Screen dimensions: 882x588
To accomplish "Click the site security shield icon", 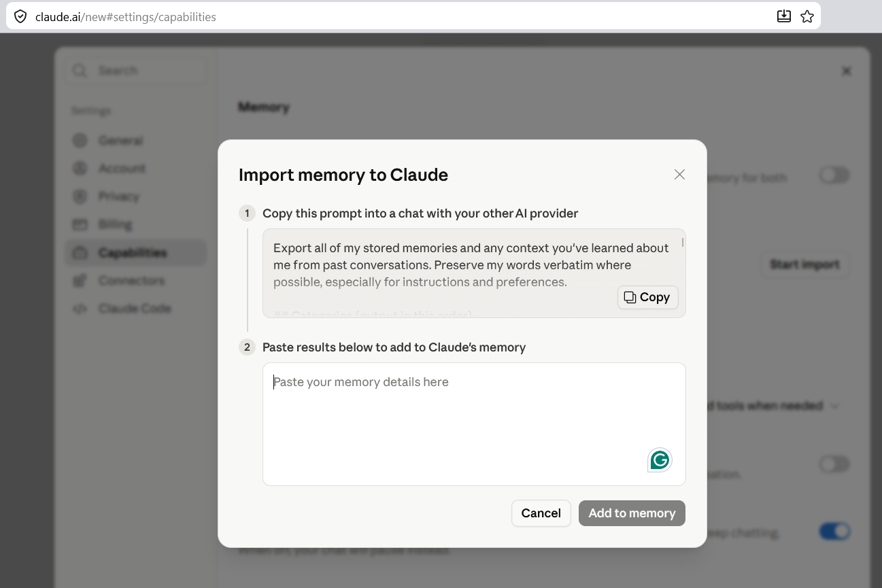I will tap(21, 16).
